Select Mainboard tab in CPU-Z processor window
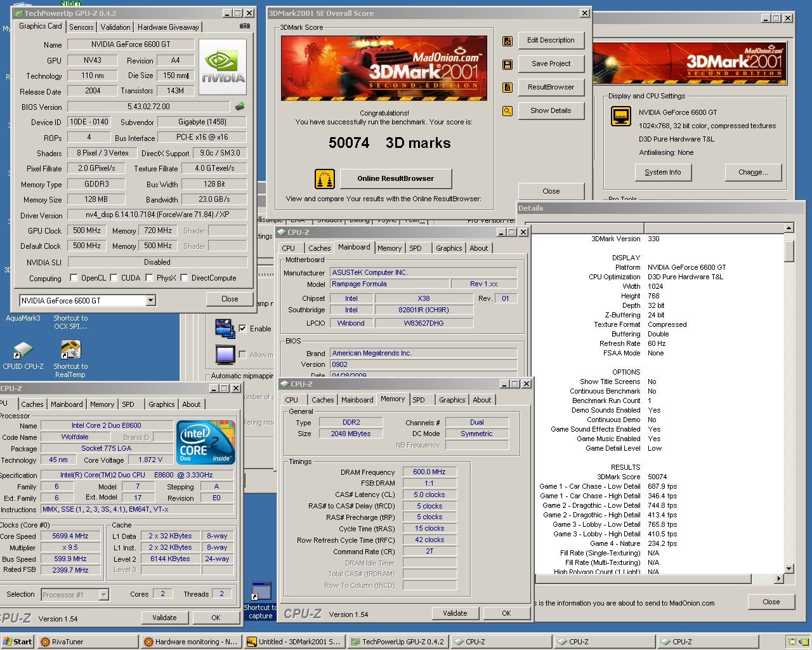This screenshot has width=812, height=650. point(67,404)
